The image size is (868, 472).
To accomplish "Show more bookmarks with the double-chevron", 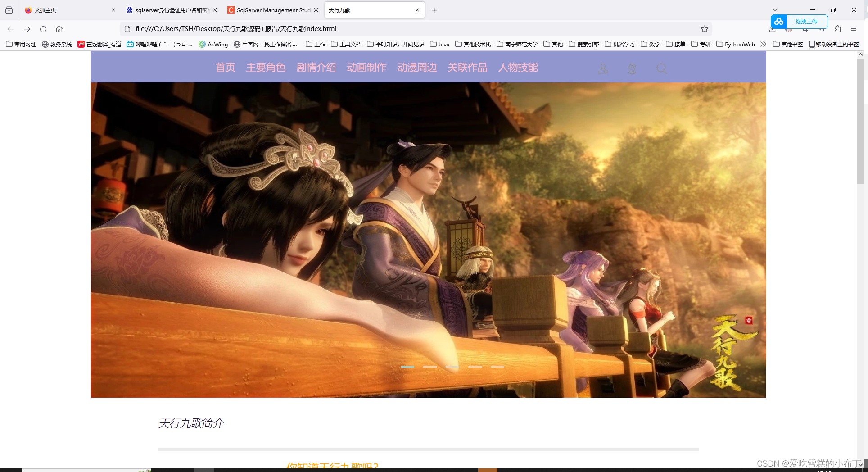I will [x=763, y=44].
